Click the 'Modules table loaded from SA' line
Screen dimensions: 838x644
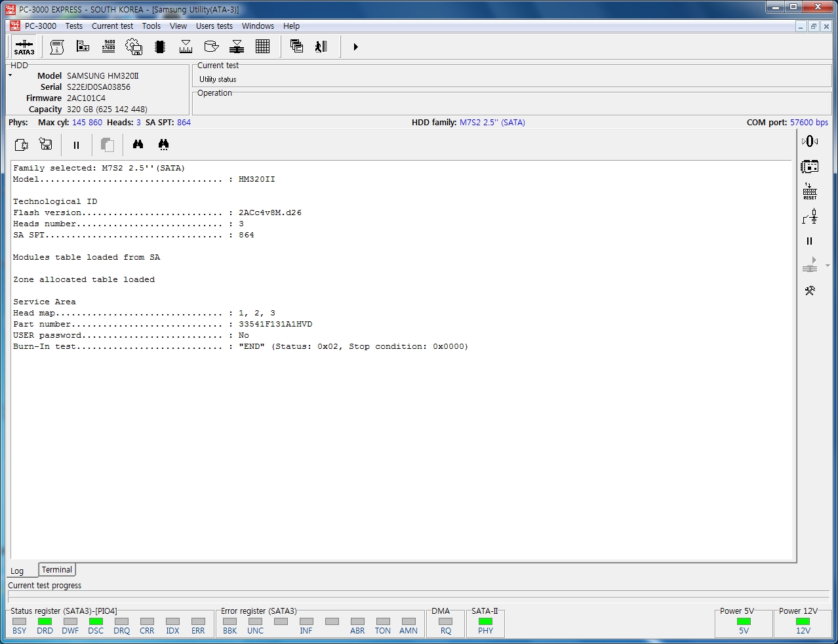[x=87, y=257]
